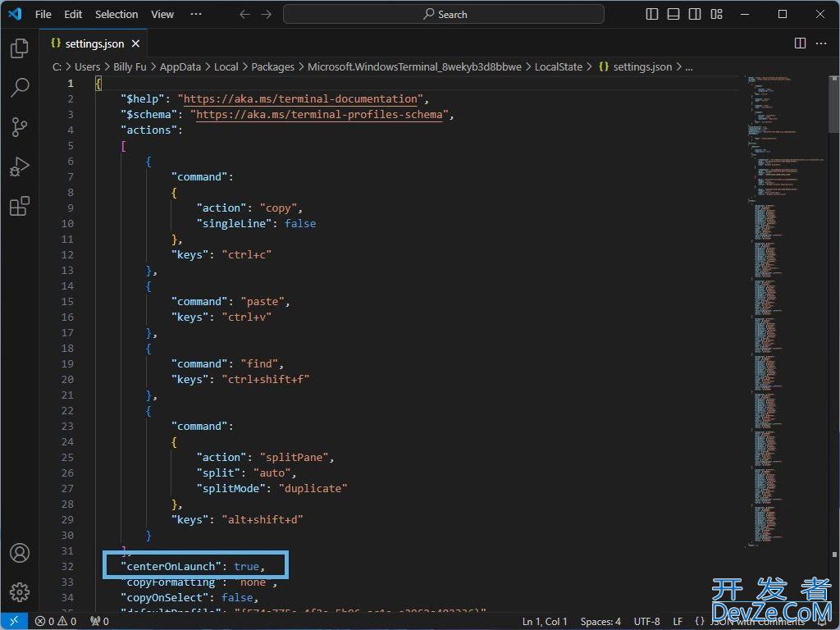Click Ln 1, Col 1 status item
The image size is (840, 630).
point(545,622)
